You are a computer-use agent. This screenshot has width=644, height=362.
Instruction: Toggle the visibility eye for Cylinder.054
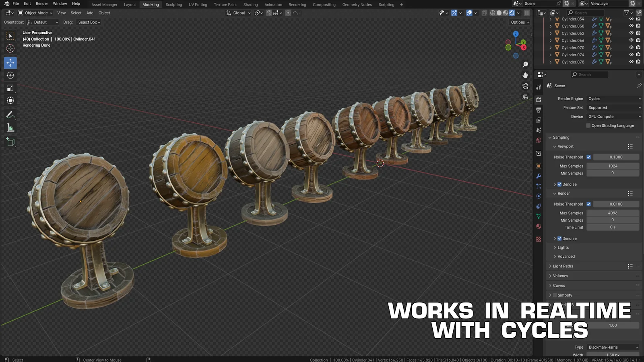click(631, 19)
